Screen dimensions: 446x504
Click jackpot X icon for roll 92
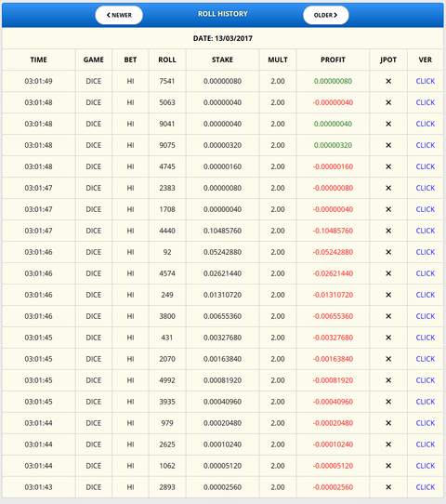(x=388, y=252)
